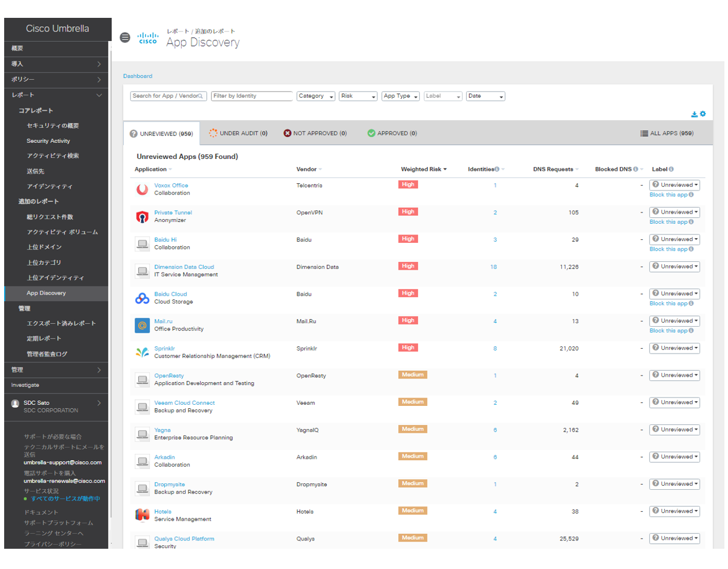Sort by Vendor column header
This screenshot has height=569, width=728.
tap(309, 170)
